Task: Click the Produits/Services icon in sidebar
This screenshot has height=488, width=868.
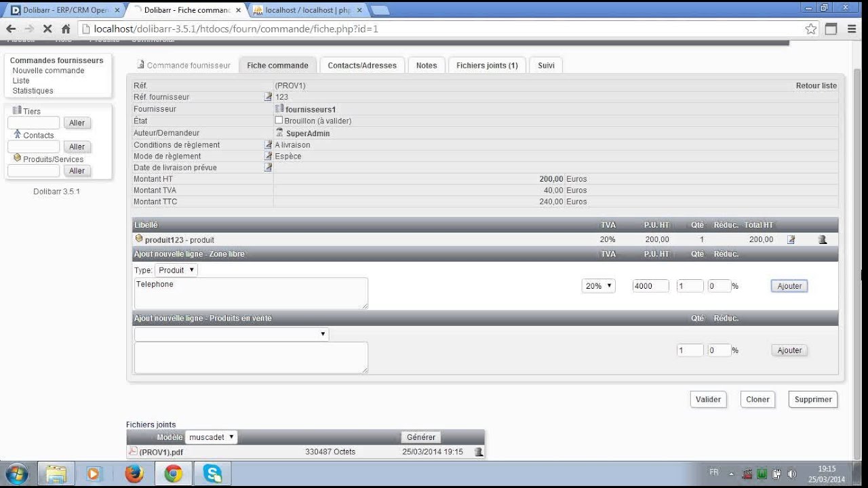Action: click(x=17, y=158)
